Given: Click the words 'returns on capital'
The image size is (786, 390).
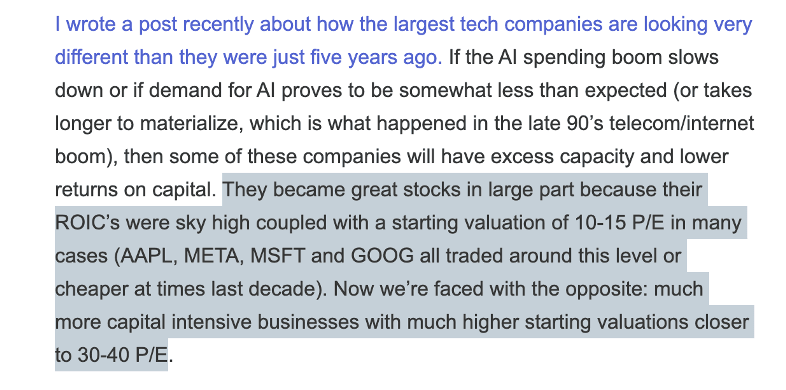Looking at the screenshot, I should [134, 190].
